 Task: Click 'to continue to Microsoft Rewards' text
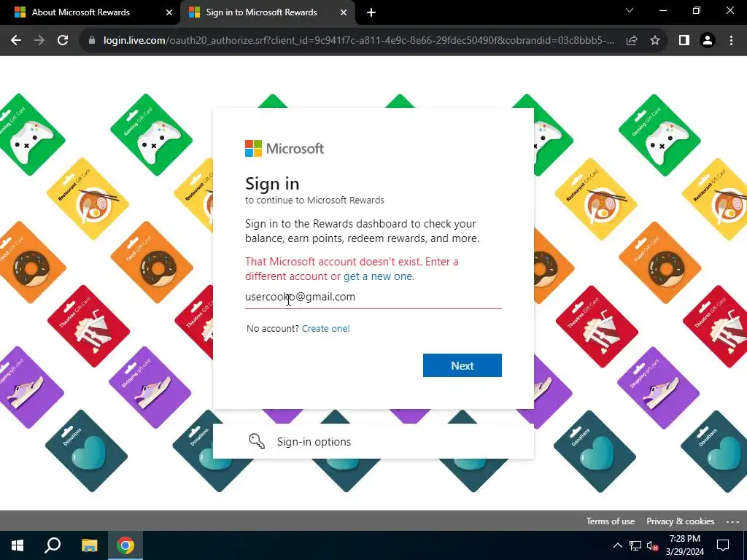coord(314,201)
